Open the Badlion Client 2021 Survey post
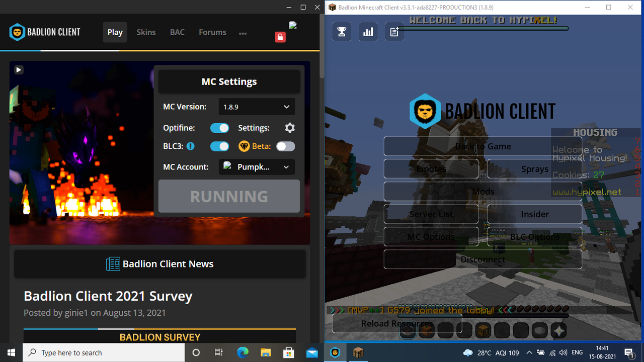The width and height of the screenshot is (644, 362). [x=108, y=296]
